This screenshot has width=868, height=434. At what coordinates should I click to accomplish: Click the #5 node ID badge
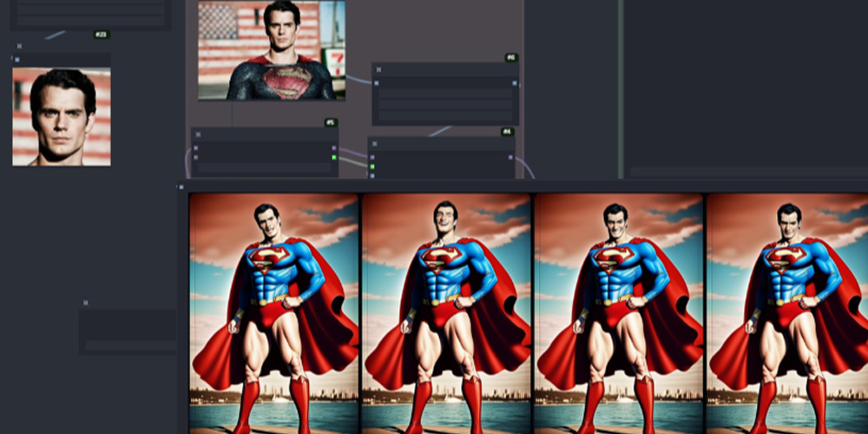click(x=331, y=122)
